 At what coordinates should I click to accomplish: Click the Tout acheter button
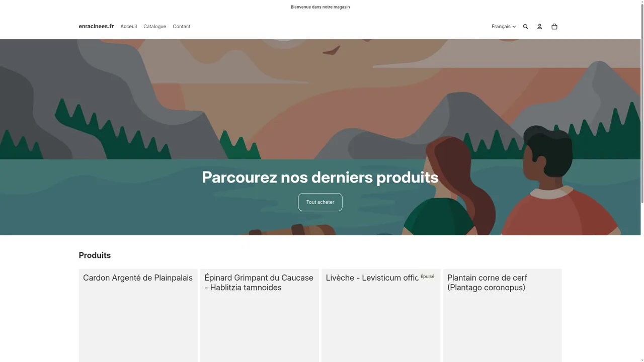[320, 202]
